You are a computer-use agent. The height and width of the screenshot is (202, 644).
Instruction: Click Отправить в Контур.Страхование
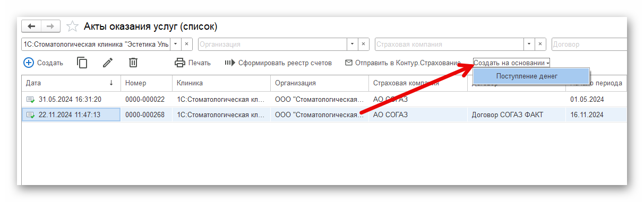pyautogui.click(x=402, y=63)
